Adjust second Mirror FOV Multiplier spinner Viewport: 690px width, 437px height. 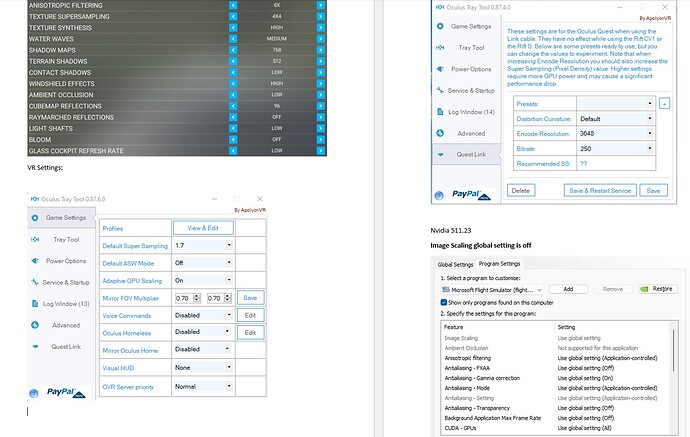228,298
